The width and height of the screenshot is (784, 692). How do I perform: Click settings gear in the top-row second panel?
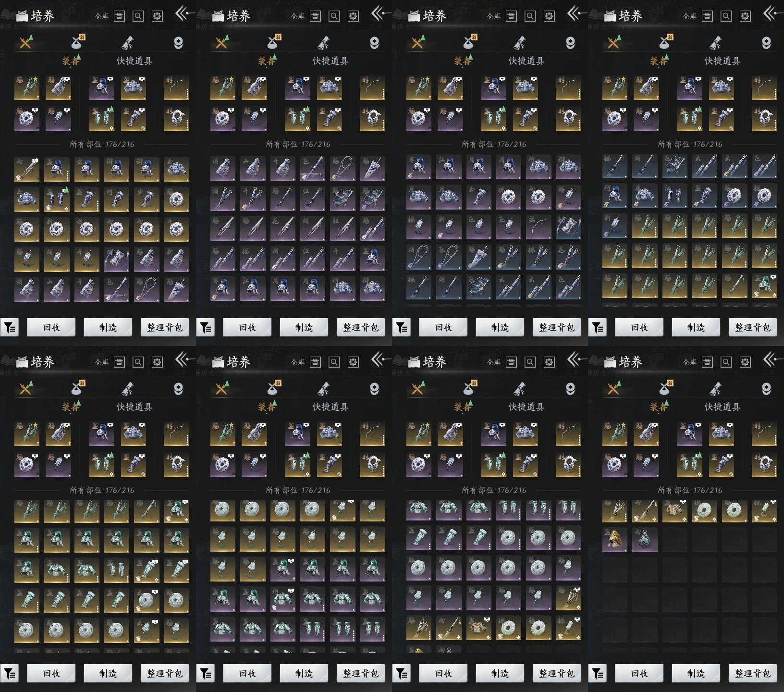click(353, 16)
